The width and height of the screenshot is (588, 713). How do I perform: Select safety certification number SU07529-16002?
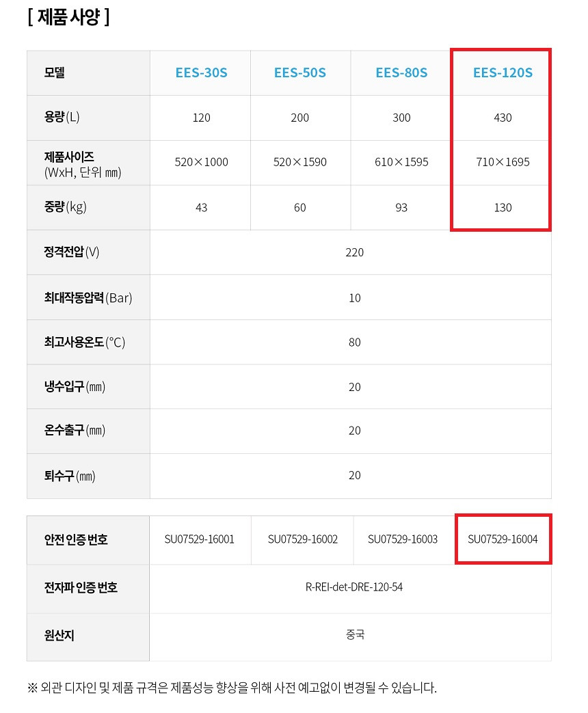pyautogui.click(x=302, y=539)
